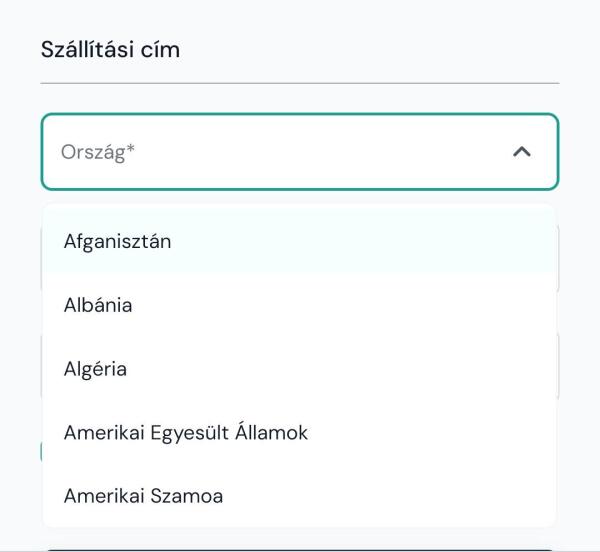
Task: Select Amerikai Egyesült Államok option
Action: point(185,433)
